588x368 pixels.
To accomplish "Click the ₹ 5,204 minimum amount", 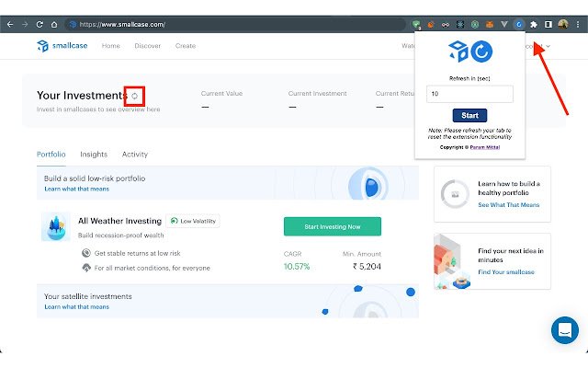I will click(367, 267).
